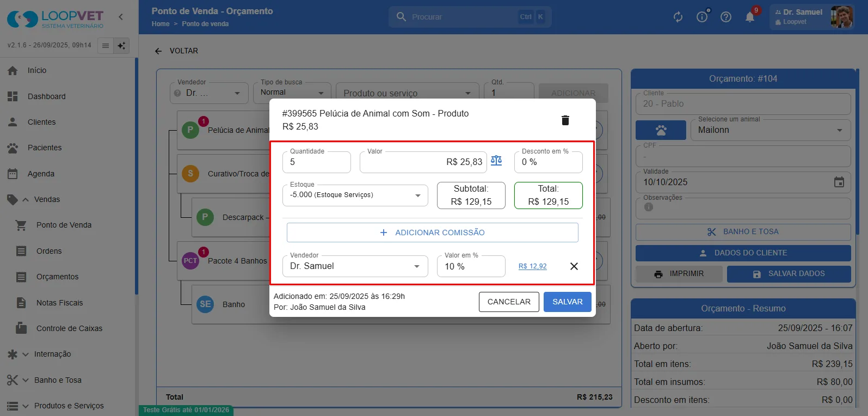
Task: Expand the Mailonn animal selector
Action: [771, 130]
